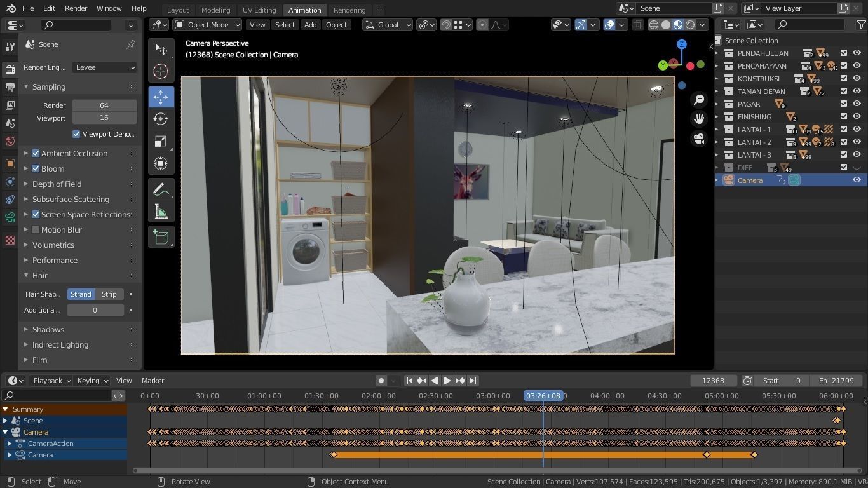Image resolution: width=868 pixels, height=488 pixels.
Task: Click the play animation button
Action: coord(447,381)
